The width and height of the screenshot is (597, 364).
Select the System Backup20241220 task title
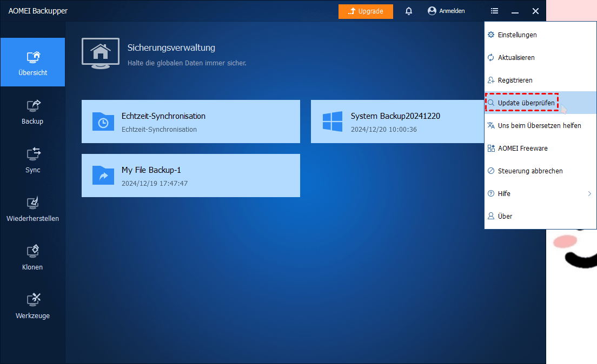(395, 116)
